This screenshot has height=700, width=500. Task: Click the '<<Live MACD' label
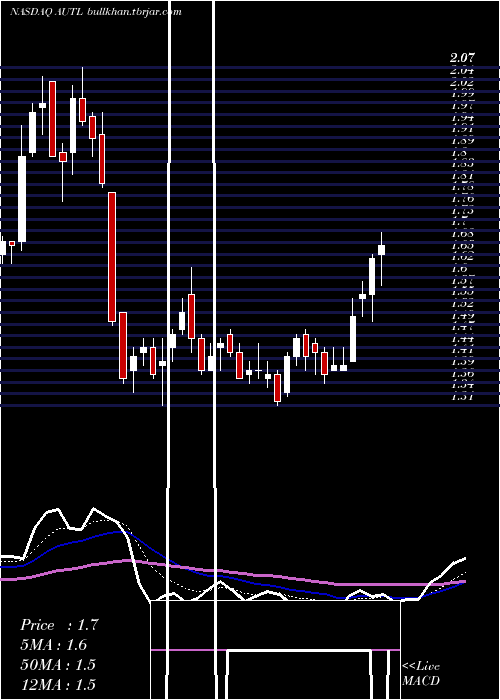421,673
